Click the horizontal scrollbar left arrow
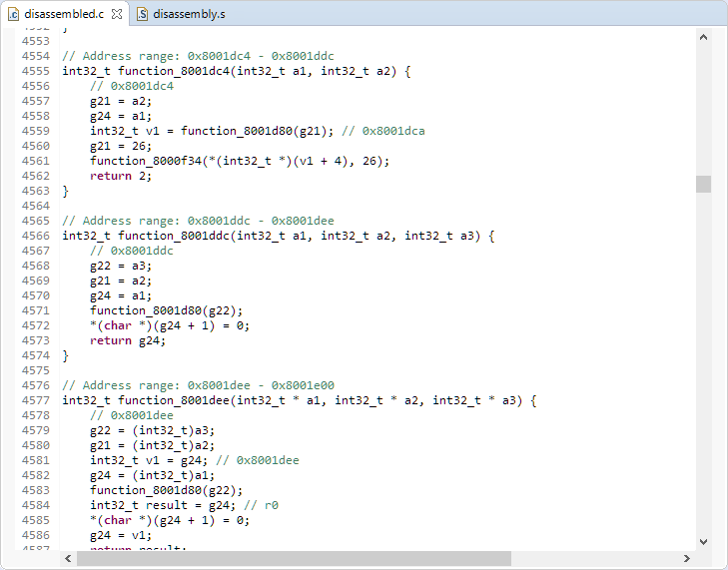The height and width of the screenshot is (570, 728). pyautogui.click(x=68, y=558)
